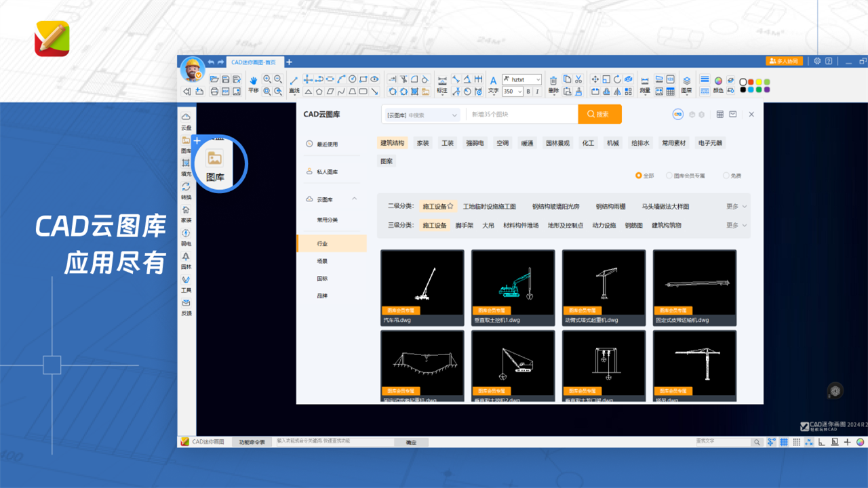Collapse the 云图库 section in the sidebar
868x488 pixels.
(354, 199)
